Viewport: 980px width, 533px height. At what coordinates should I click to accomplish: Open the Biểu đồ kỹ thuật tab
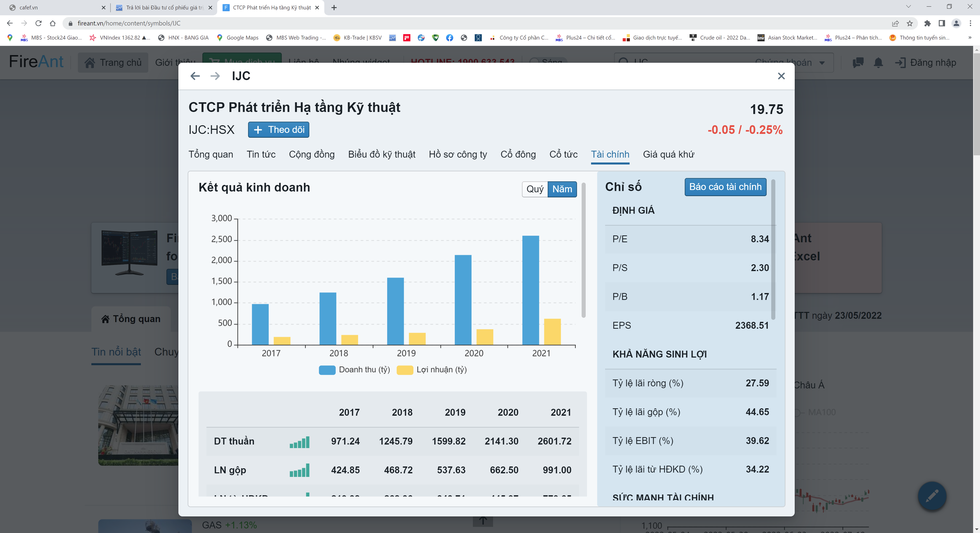382,154
